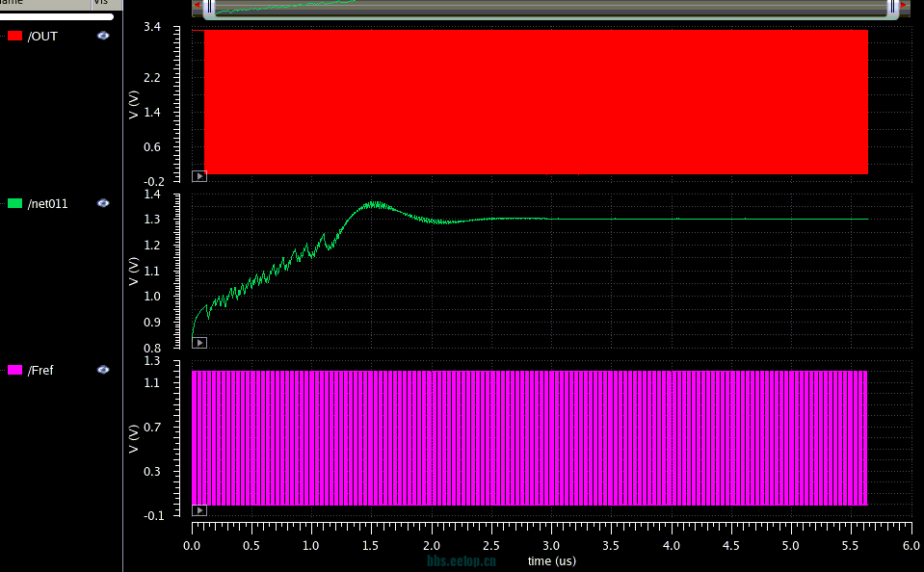
Task: Click the horizontal scrollbar under the name header
Action: 57,17
